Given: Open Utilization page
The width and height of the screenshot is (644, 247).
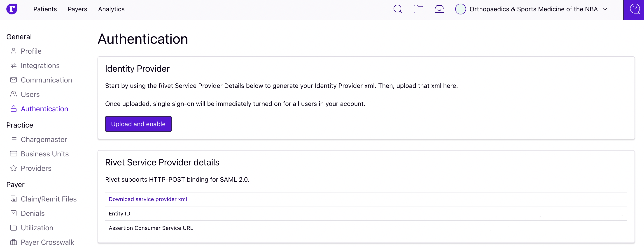Looking at the screenshot, I should coord(37,228).
